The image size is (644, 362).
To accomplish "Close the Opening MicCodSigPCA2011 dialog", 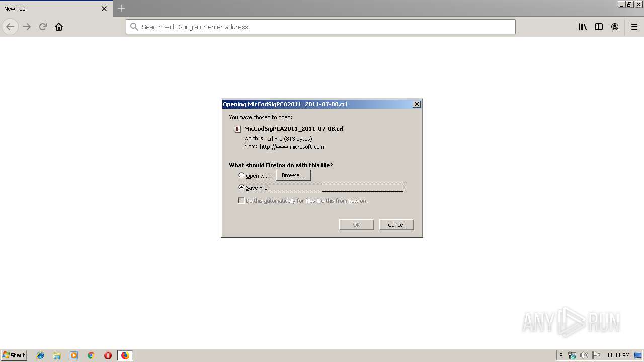I will (x=416, y=104).
